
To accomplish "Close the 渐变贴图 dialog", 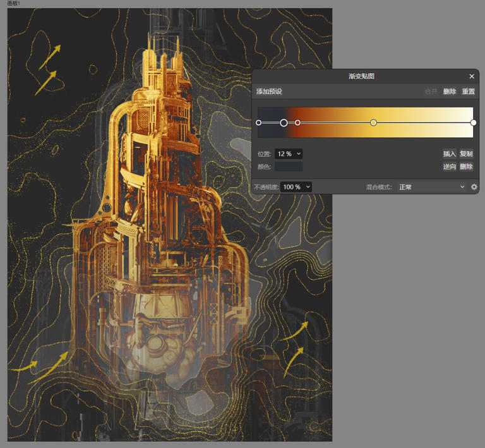I will pyautogui.click(x=471, y=76).
